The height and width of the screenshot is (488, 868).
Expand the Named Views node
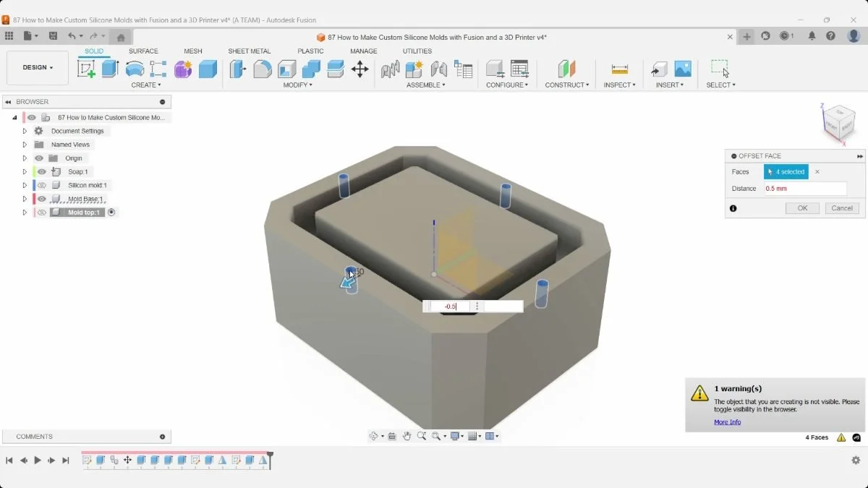(25, 145)
